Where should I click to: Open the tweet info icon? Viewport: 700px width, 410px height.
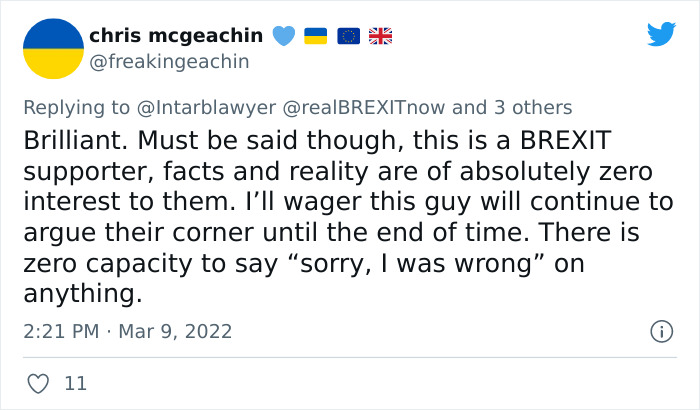[660, 331]
